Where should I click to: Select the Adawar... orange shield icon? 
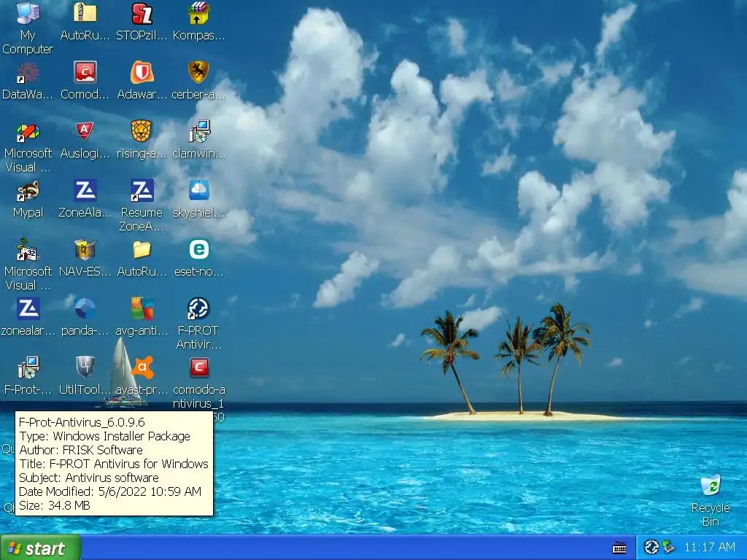(142, 72)
